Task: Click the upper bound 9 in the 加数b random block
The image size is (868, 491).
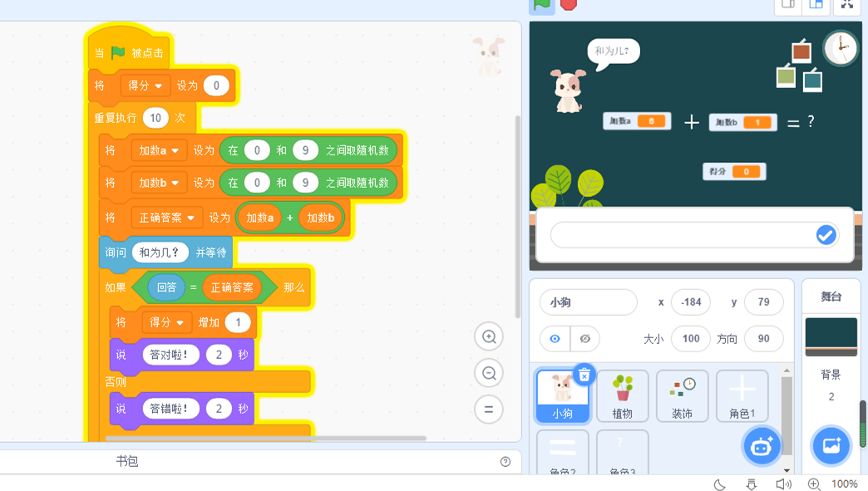Action: [x=305, y=183]
